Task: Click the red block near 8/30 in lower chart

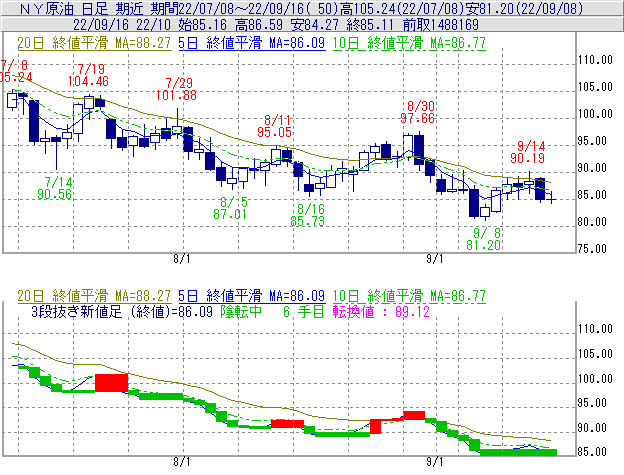Action: click(414, 416)
